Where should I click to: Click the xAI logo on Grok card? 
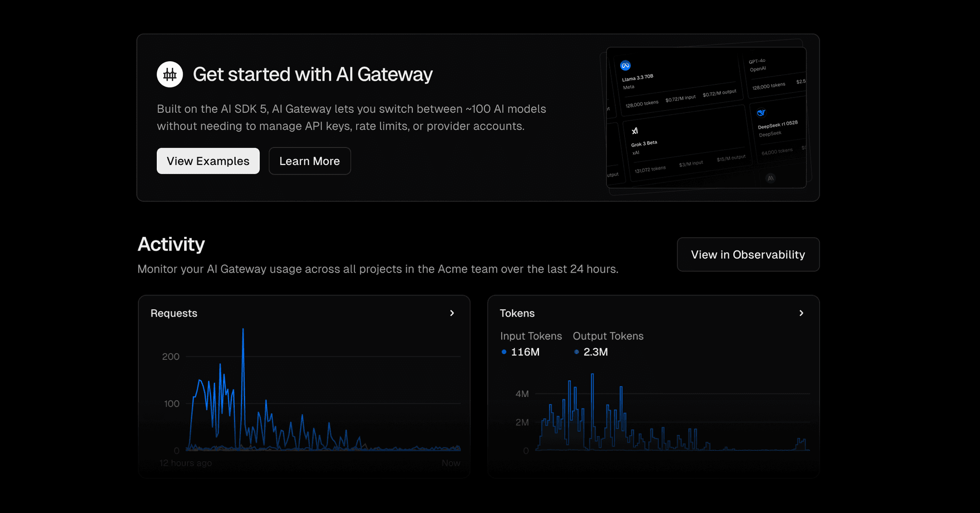click(x=634, y=131)
